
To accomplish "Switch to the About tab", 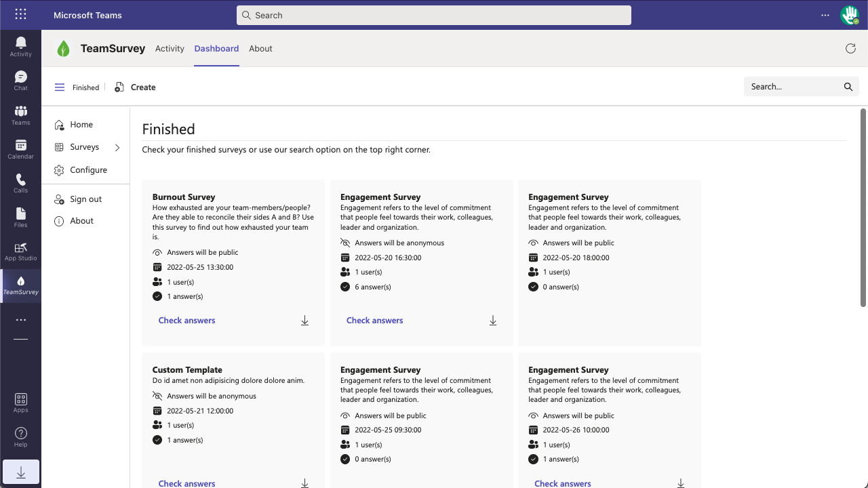I will tap(260, 49).
